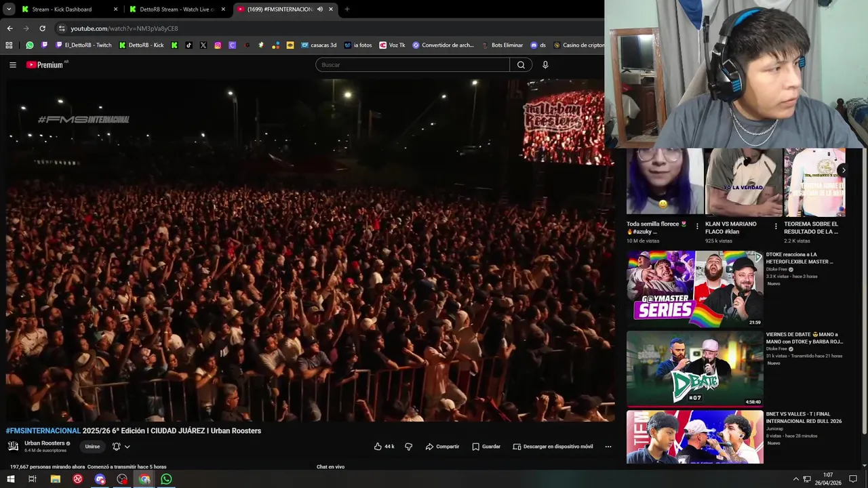Screen dimensions: 868x488
Task: Open ia fotos bookmark
Action: tap(358, 45)
